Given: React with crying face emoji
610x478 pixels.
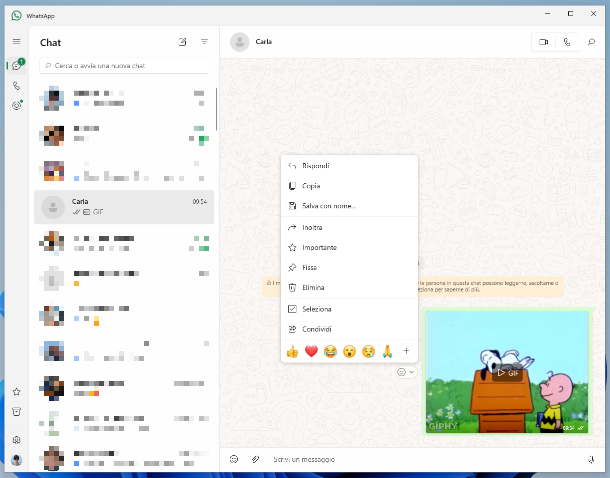Looking at the screenshot, I should (x=368, y=352).
